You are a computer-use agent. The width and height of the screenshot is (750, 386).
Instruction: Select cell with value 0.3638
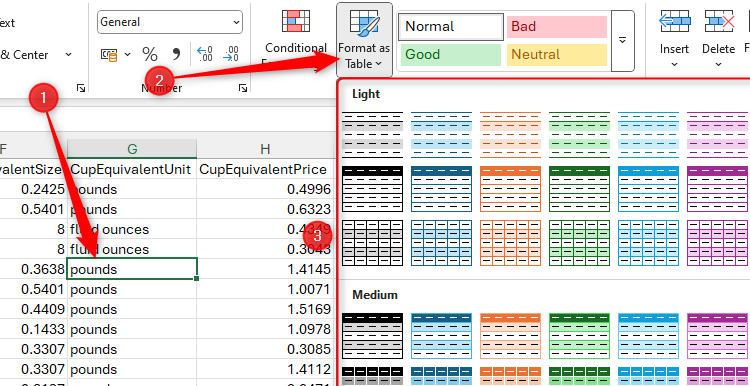tap(33, 269)
